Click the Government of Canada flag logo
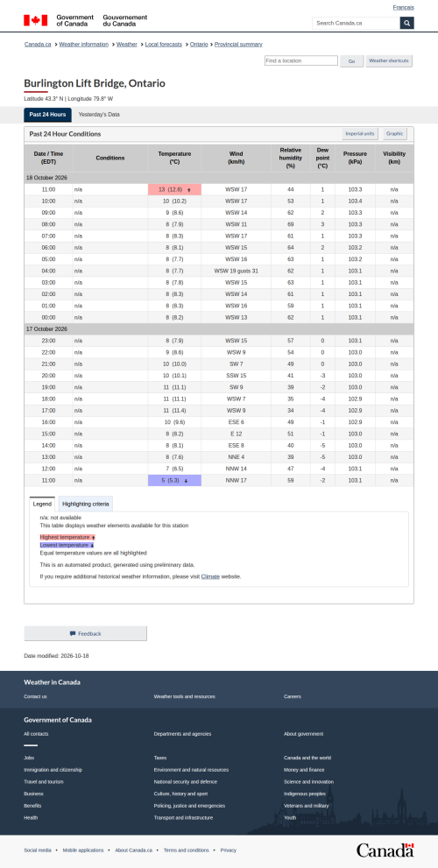 (x=35, y=20)
